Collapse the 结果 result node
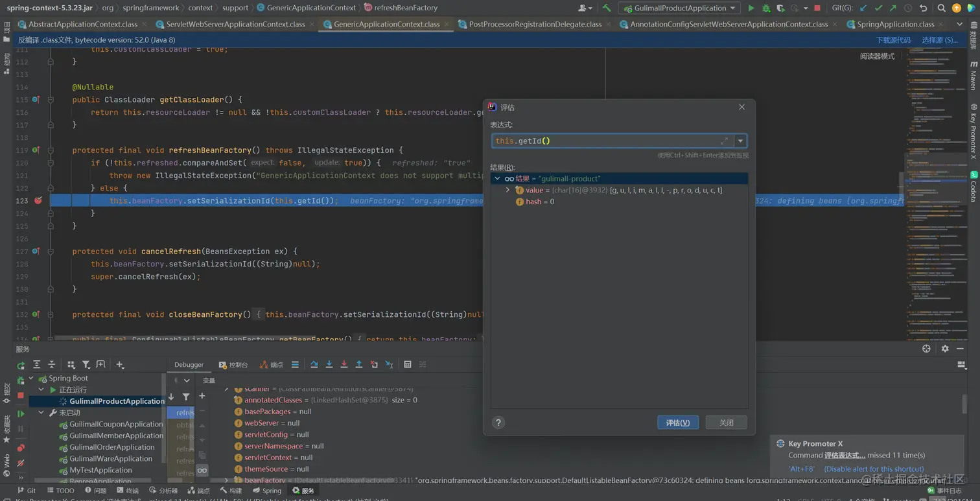 click(498, 179)
